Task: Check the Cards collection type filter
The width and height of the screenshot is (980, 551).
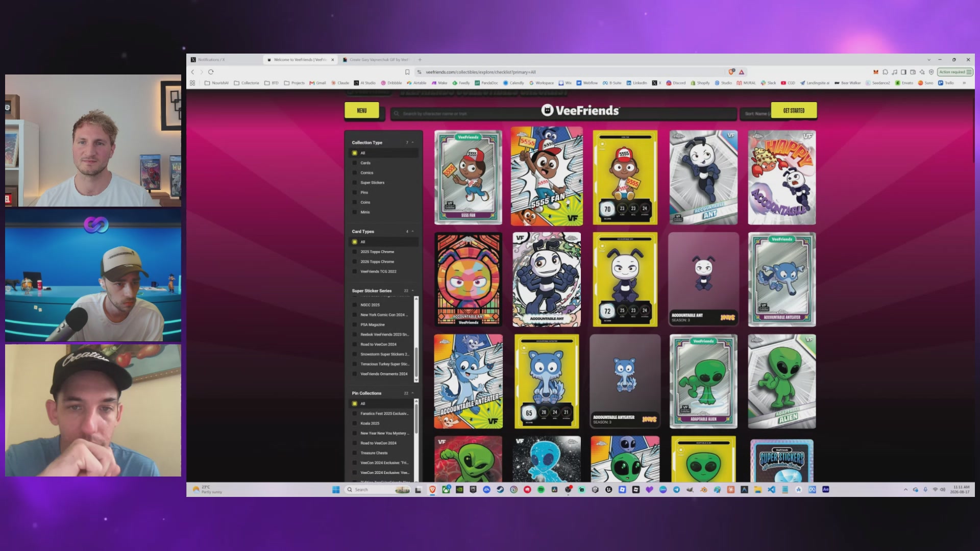Action: (355, 163)
